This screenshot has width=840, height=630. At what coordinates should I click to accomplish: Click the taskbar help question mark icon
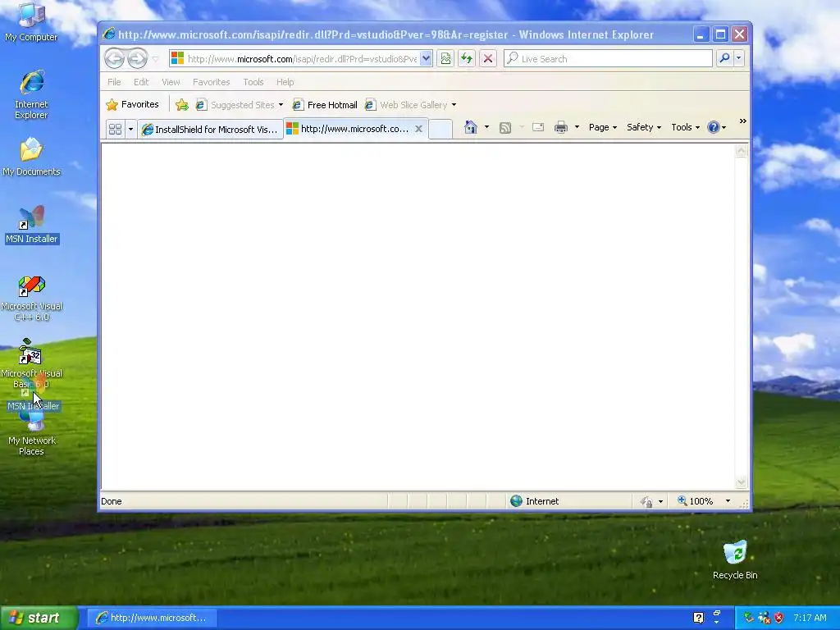pyautogui.click(x=698, y=618)
